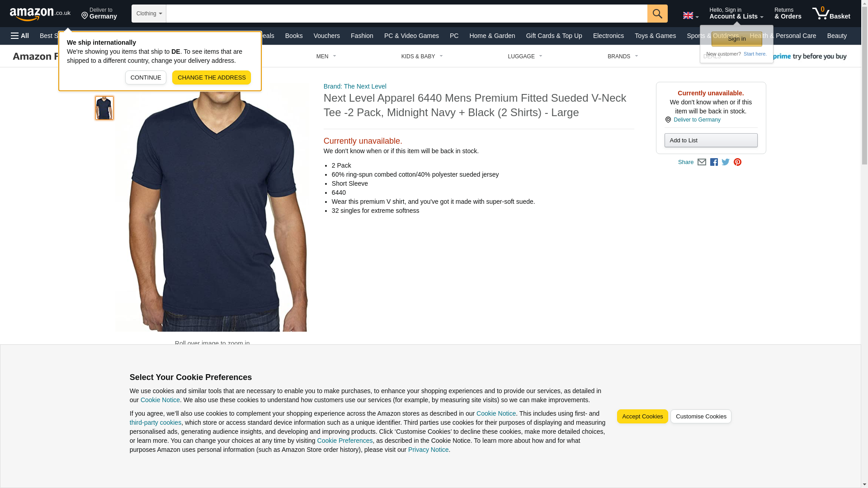Click CHANGE THE ADDRESS button
Image resolution: width=868 pixels, height=488 pixels.
coord(212,77)
